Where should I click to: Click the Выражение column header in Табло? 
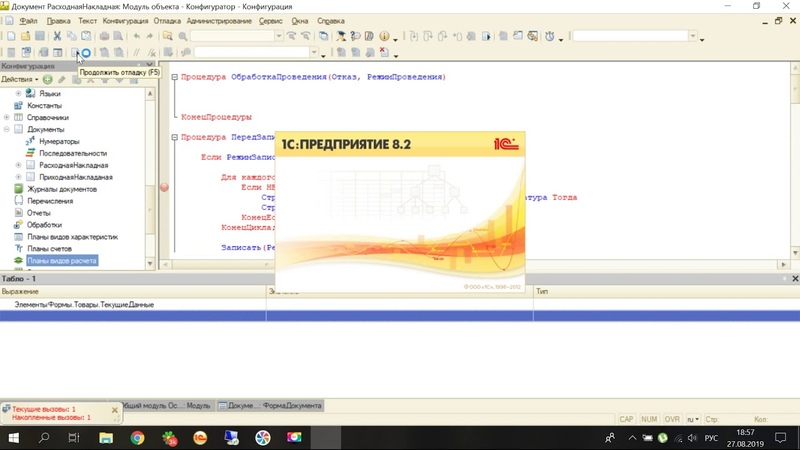tap(133, 291)
